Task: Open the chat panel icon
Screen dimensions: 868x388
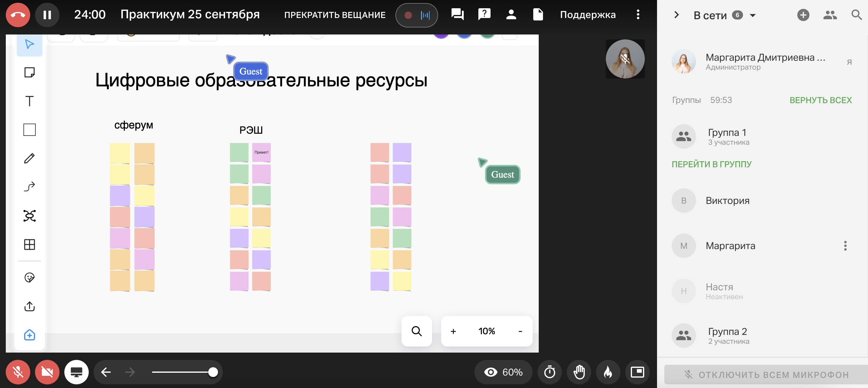Action: pos(457,15)
